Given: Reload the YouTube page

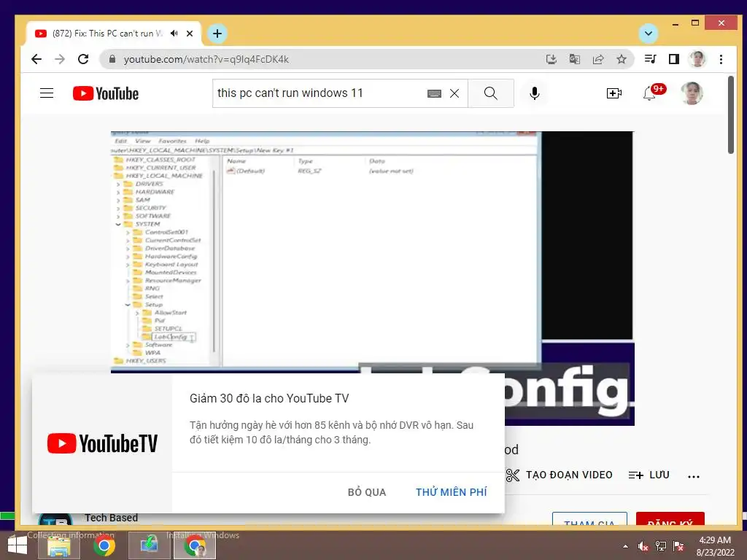Looking at the screenshot, I should (83, 59).
